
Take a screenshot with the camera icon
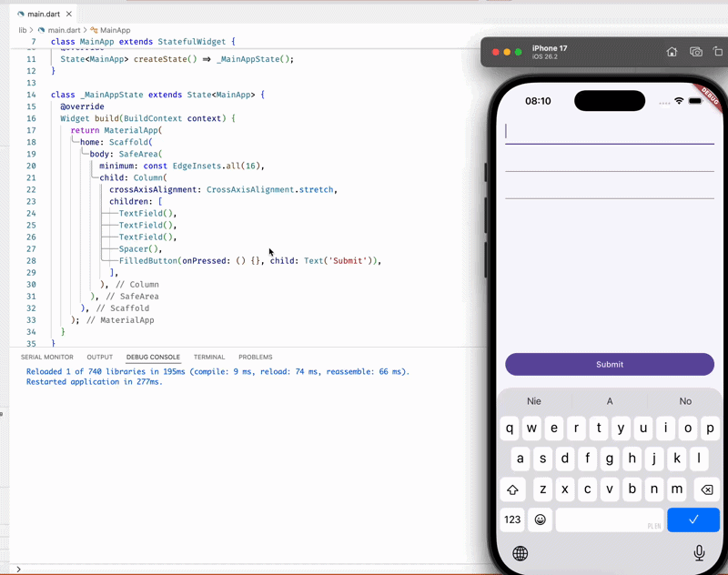click(696, 52)
